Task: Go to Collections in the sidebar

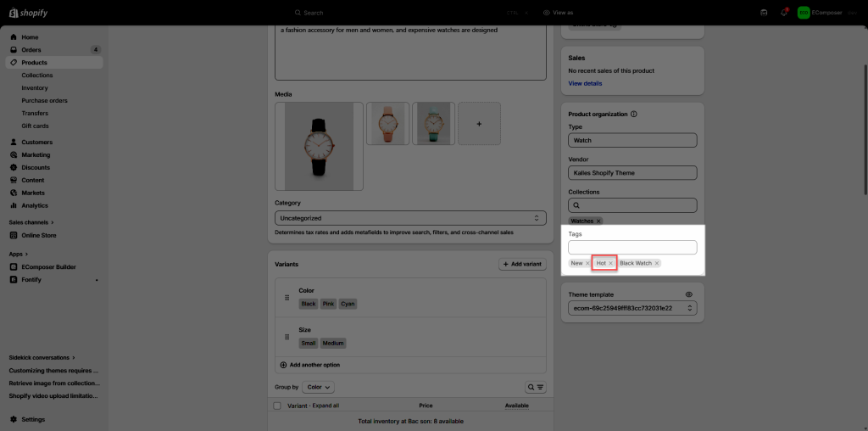Action: (37, 76)
